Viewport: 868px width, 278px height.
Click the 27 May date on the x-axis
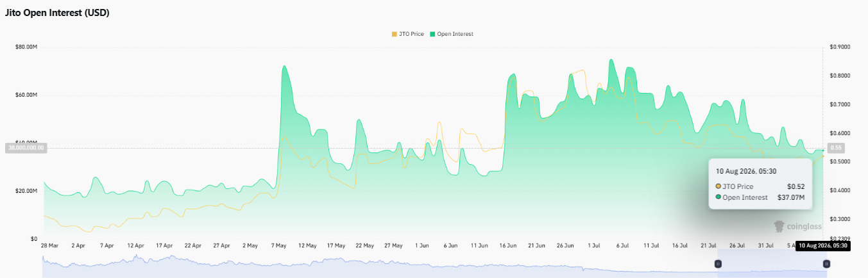pos(393,245)
